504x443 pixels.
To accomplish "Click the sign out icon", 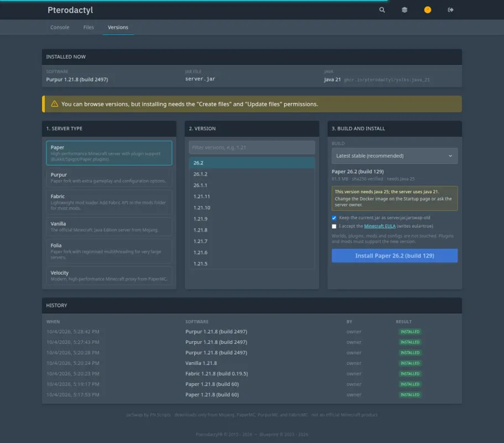I will point(450,10).
